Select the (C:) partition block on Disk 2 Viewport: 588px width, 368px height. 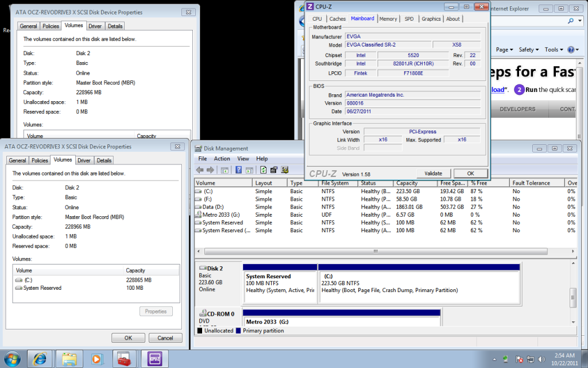point(419,283)
